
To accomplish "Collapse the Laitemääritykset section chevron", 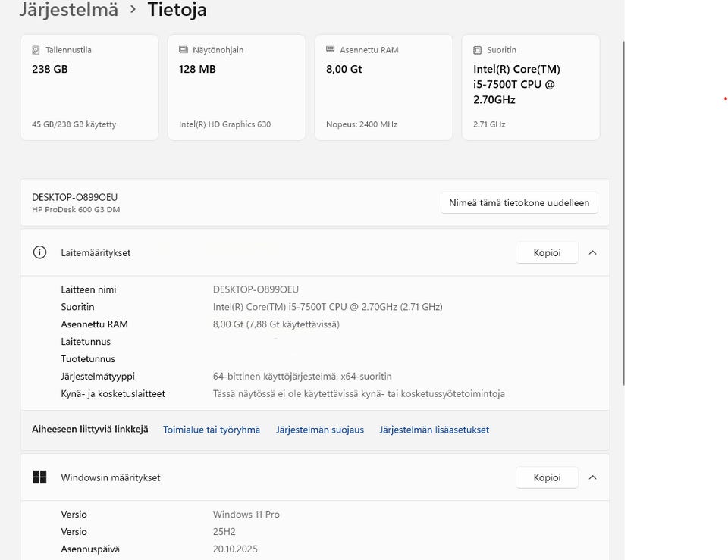I will [592, 252].
